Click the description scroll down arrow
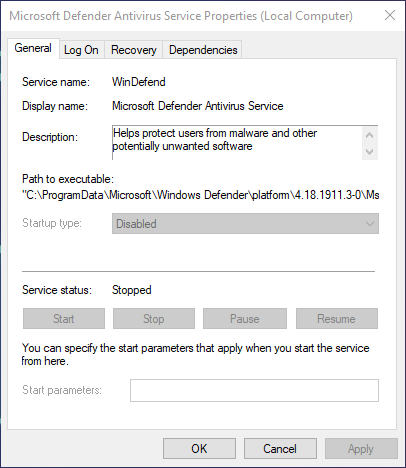406x468 pixels. pyautogui.click(x=369, y=152)
